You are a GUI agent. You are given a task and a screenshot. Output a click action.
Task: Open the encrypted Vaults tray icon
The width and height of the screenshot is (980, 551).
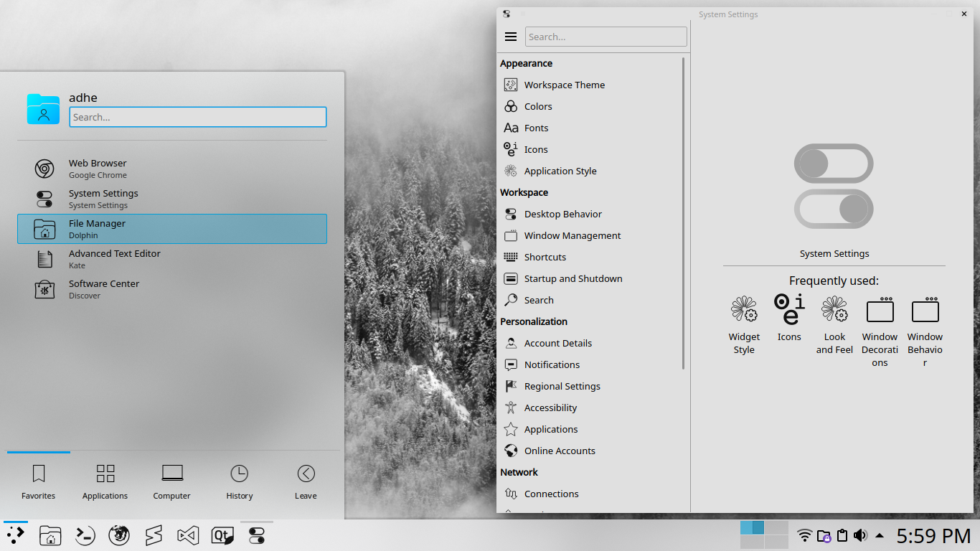pos(824,535)
